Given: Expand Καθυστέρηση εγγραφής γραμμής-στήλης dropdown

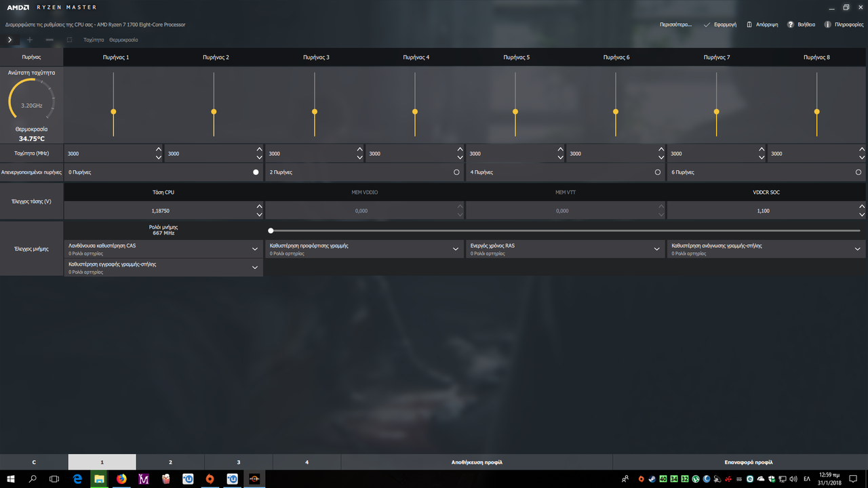Looking at the screenshot, I should click(255, 268).
